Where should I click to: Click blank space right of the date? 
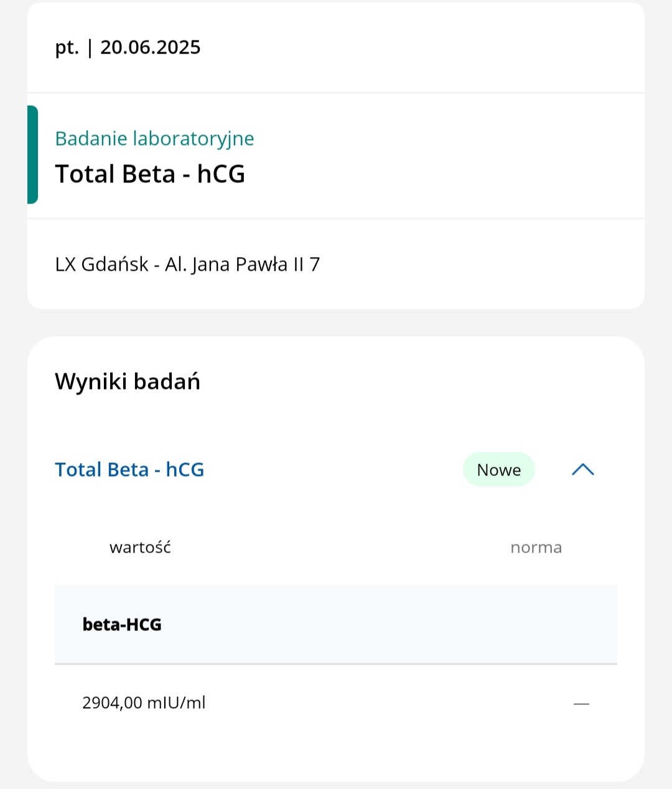(x=423, y=47)
